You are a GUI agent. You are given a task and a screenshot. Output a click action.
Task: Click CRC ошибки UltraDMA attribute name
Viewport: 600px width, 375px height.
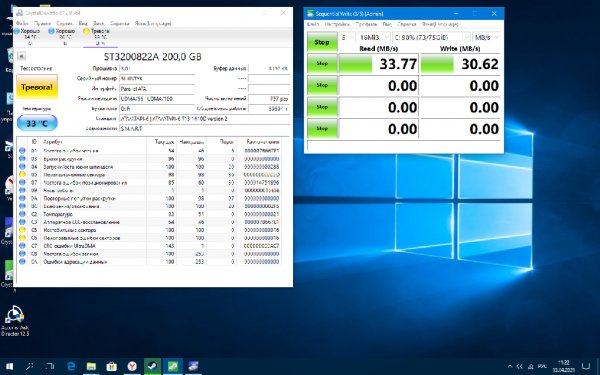coord(69,246)
